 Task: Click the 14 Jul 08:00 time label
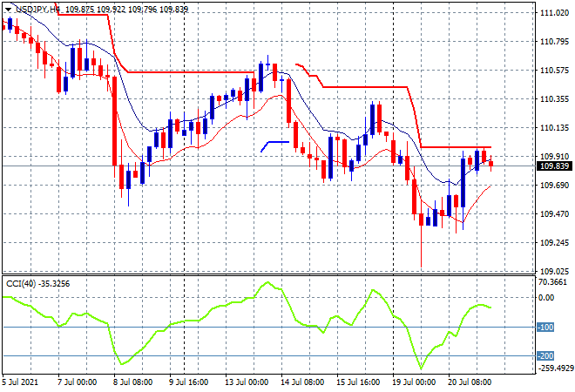click(302, 382)
